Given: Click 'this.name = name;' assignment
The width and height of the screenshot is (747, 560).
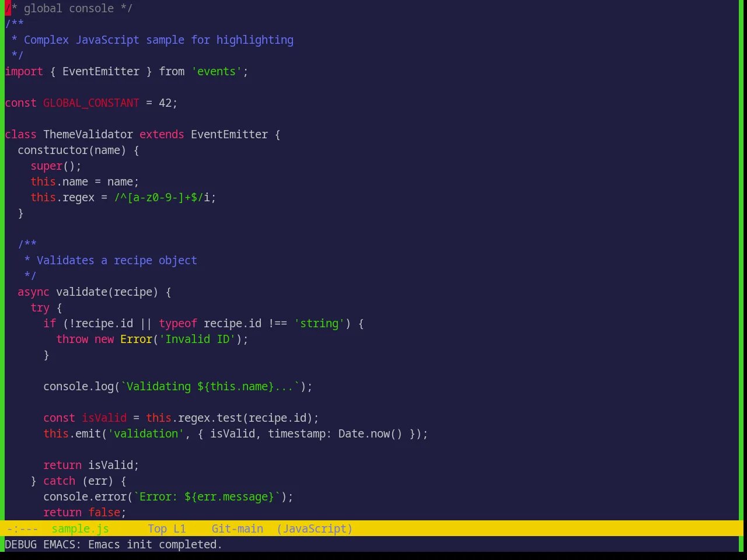Looking at the screenshot, I should tap(85, 181).
